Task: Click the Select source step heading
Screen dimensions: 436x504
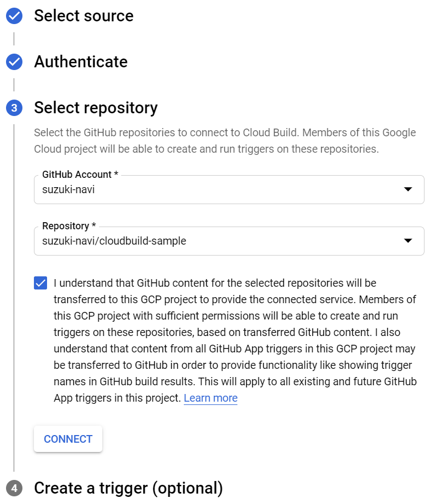Action: click(84, 16)
